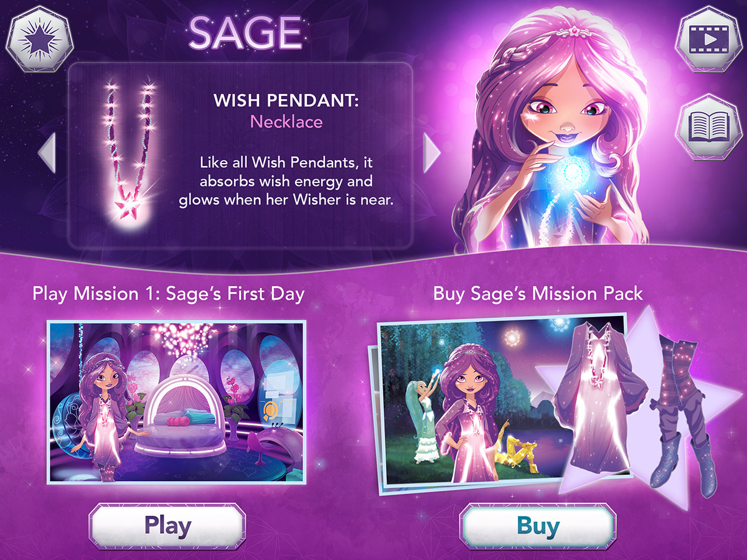Click the Play button
The height and width of the screenshot is (560, 747).
point(167,526)
